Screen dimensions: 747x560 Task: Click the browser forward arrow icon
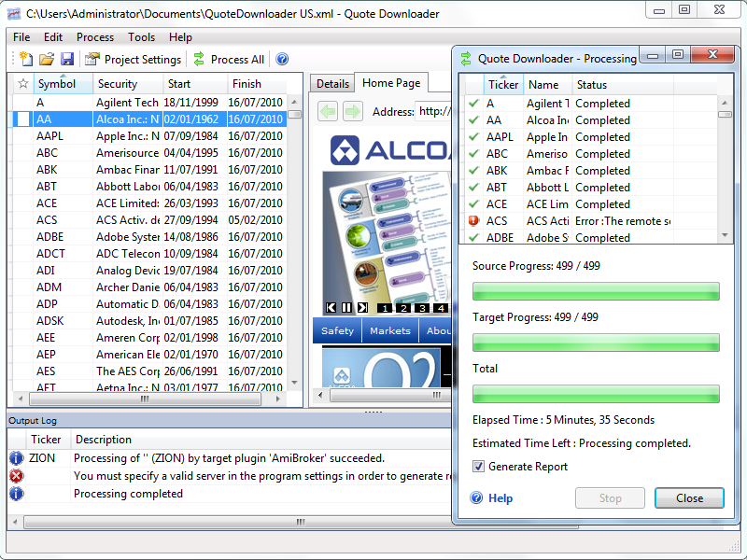pyautogui.click(x=352, y=112)
